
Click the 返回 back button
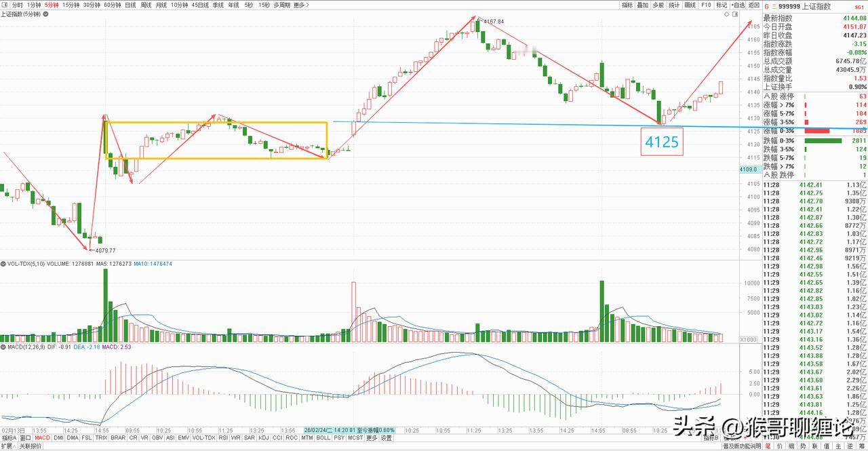pos(754,5)
